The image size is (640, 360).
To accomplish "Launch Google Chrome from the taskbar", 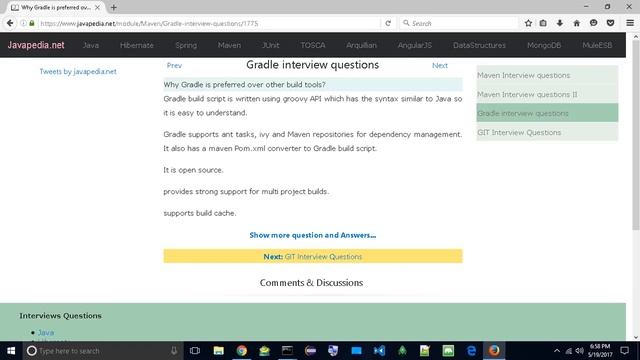I will click(x=242, y=351).
